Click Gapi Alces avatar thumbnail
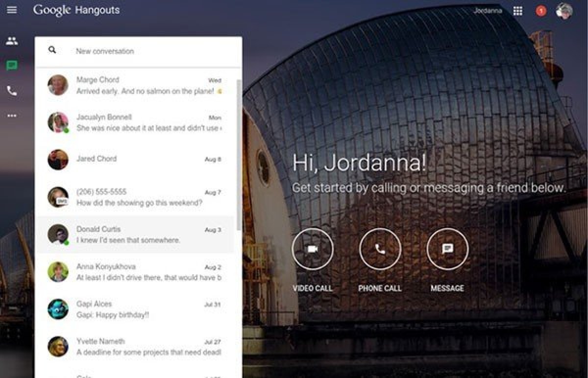This screenshot has width=588, height=378. point(58,309)
